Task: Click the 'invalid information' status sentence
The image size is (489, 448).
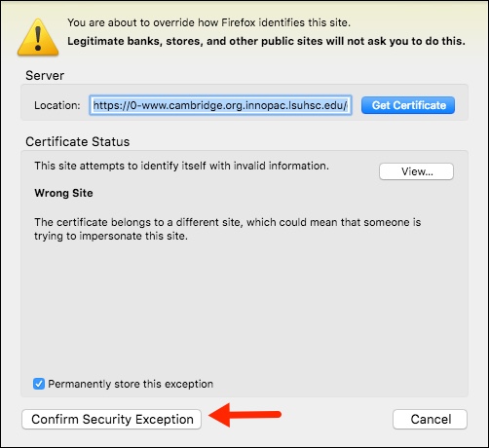Action: click(181, 166)
